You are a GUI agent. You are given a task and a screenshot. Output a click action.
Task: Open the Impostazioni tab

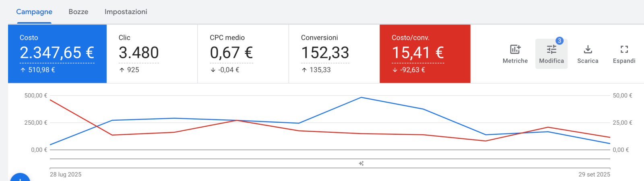(126, 12)
